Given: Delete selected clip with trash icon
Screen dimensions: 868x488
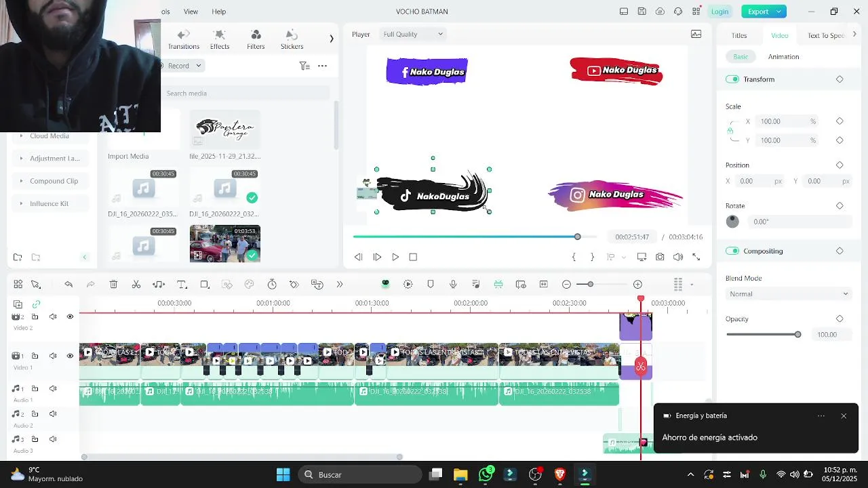Looking at the screenshot, I should pyautogui.click(x=113, y=285).
